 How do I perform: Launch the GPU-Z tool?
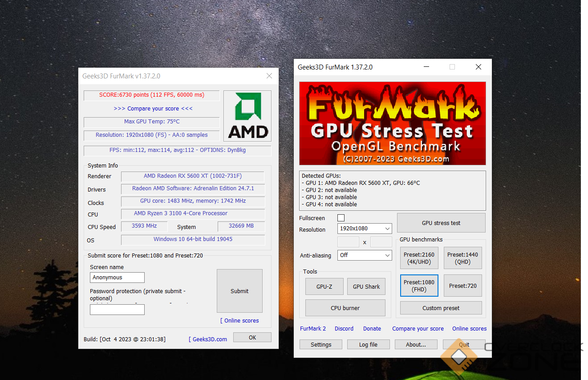pyautogui.click(x=324, y=286)
